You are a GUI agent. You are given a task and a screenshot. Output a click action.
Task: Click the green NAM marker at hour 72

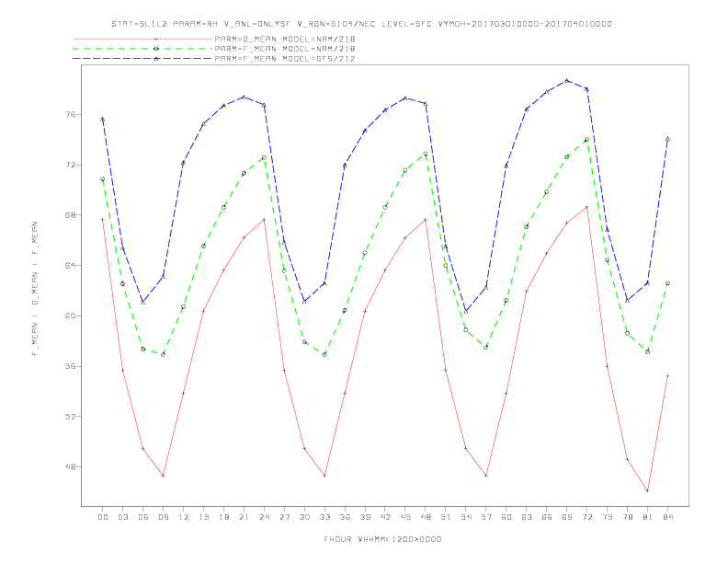coord(586,139)
